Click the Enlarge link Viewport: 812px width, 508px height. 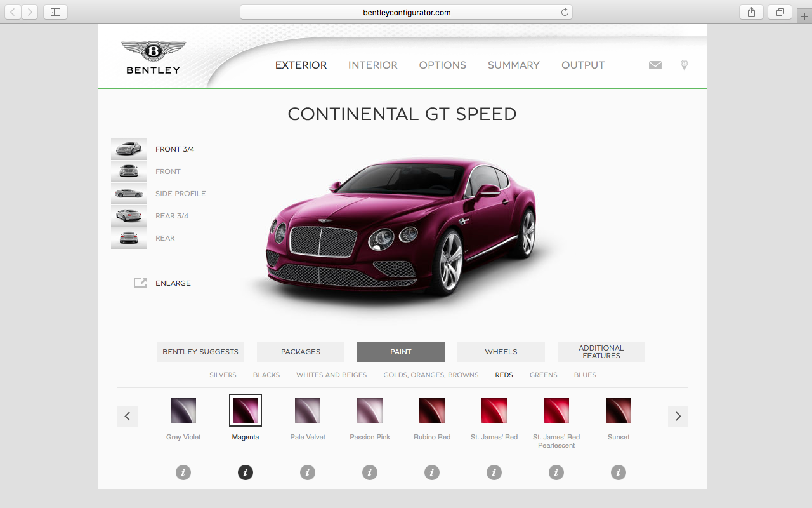click(173, 283)
